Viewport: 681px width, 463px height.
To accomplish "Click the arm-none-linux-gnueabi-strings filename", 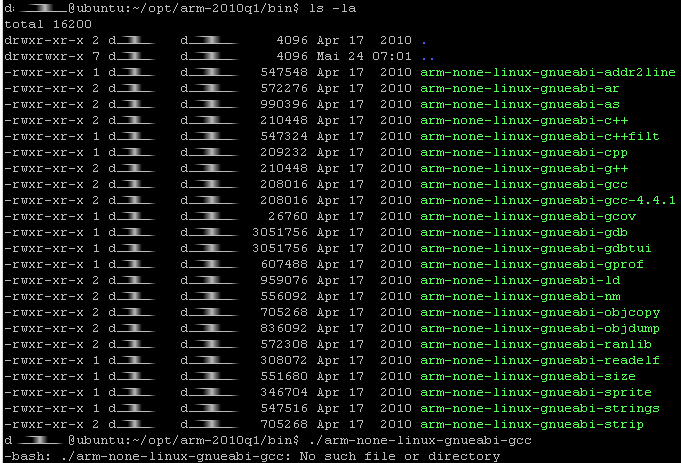I will tap(539, 408).
